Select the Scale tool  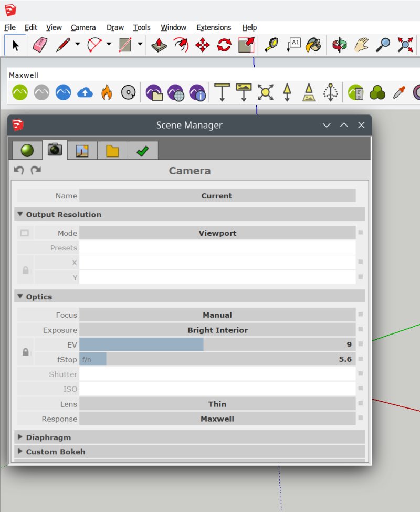pyautogui.click(x=246, y=45)
